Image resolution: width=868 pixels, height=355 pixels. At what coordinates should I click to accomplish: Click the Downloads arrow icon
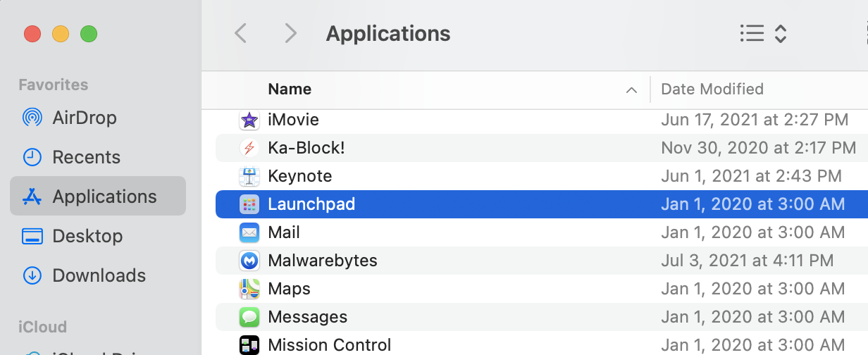pos(32,275)
